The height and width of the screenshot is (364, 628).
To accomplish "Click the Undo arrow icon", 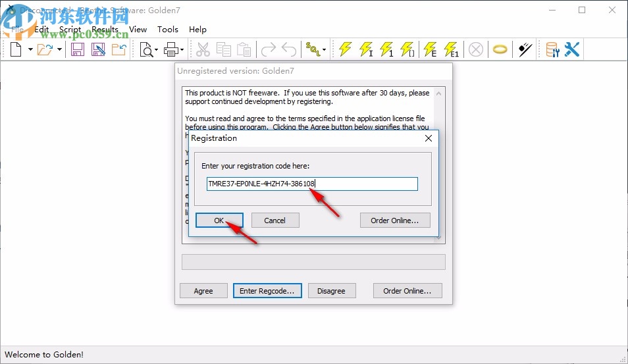I will click(x=289, y=49).
